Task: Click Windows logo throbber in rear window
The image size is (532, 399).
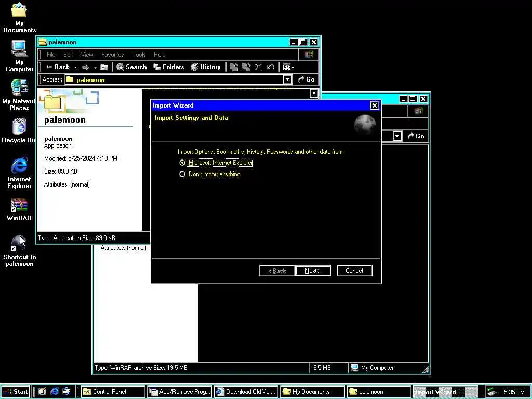Action: [x=418, y=111]
